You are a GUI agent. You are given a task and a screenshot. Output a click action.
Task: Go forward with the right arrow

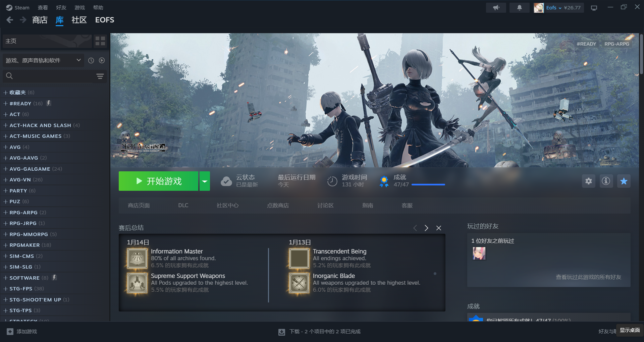pyautogui.click(x=23, y=20)
